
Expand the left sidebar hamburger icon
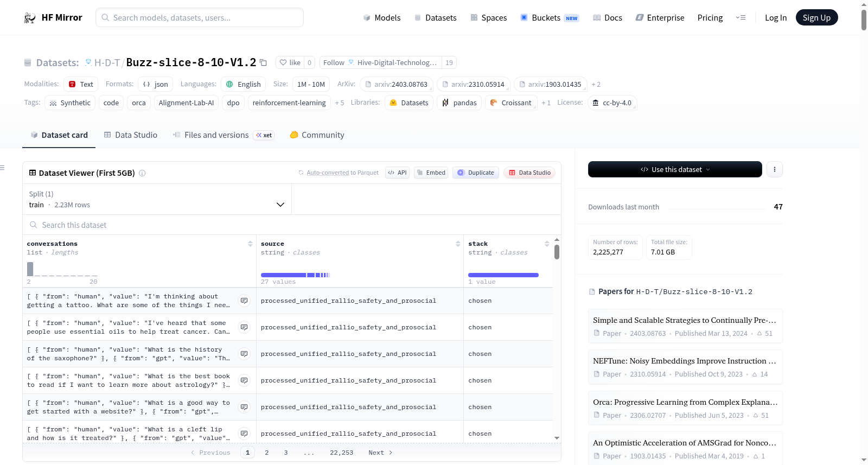tap(2, 168)
